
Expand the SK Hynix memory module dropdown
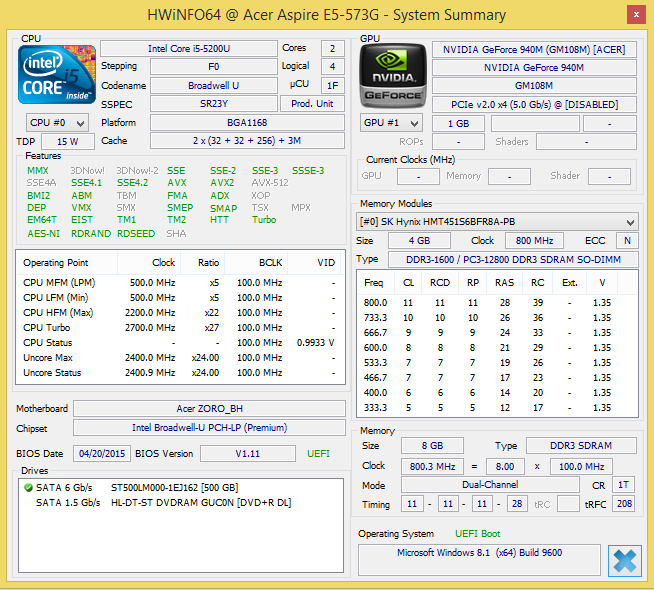click(497, 222)
